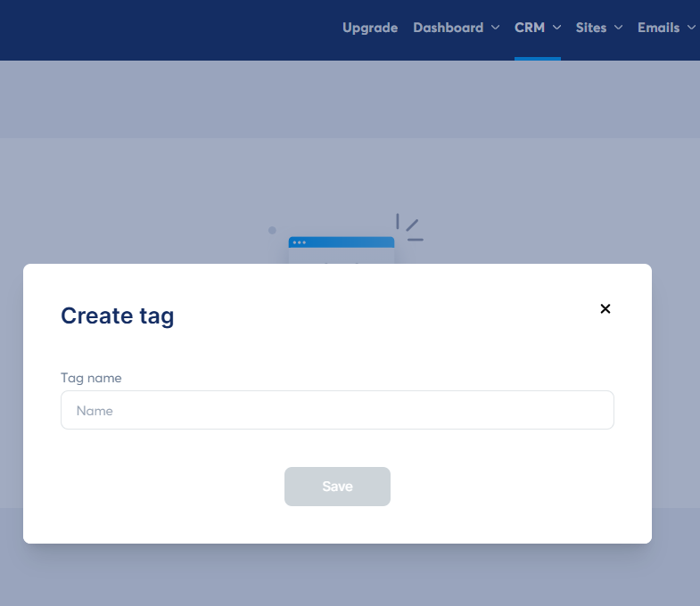The image size is (700, 606).
Task: Click the blue active underline beneath CRM
Action: (538, 59)
